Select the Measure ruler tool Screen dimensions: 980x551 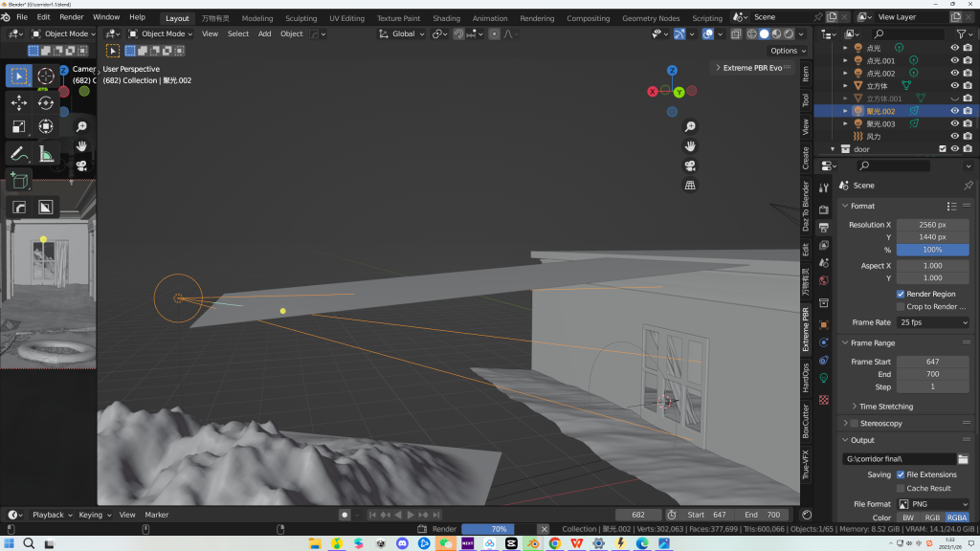point(46,154)
